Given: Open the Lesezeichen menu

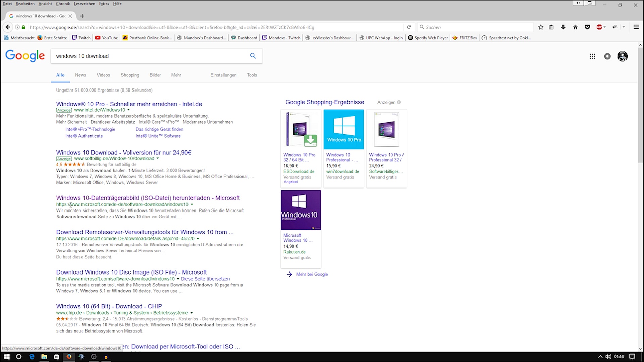Looking at the screenshot, I should (x=84, y=4).
